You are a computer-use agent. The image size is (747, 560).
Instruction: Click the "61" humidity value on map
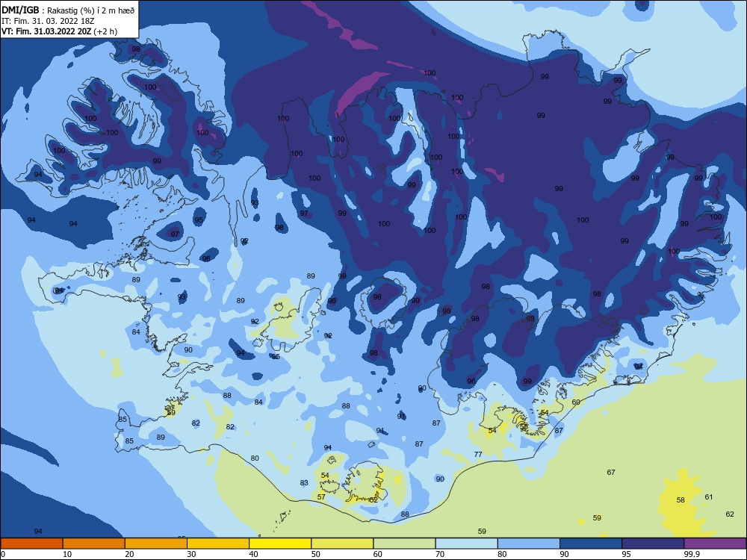(709, 497)
